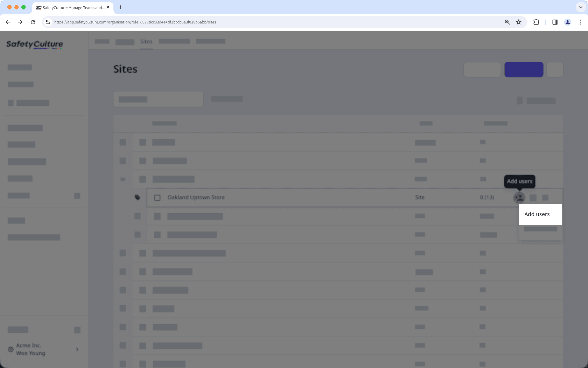Viewport: 588px width, 368px height.
Task: Tick the Oakland Uptown Store checkbox
Action: point(157,197)
